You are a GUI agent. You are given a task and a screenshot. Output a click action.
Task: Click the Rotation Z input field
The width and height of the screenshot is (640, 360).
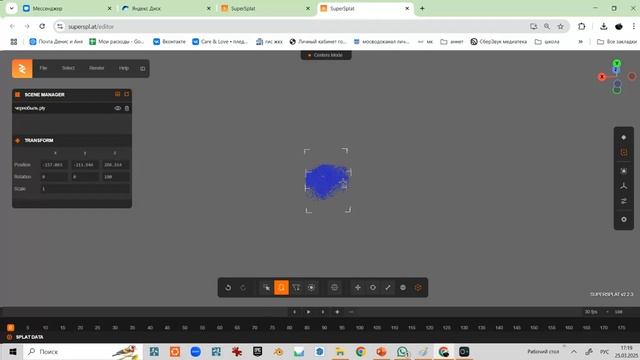(115, 177)
